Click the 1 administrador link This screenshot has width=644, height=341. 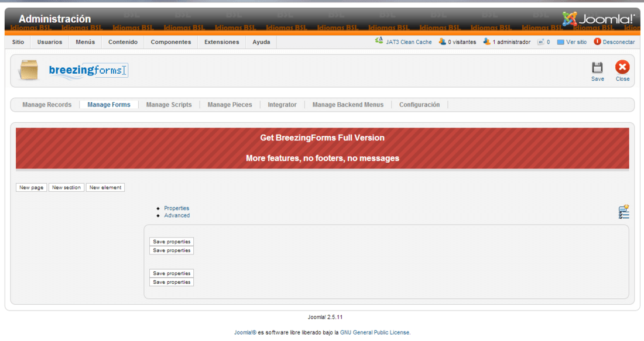pyautogui.click(x=511, y=42)
